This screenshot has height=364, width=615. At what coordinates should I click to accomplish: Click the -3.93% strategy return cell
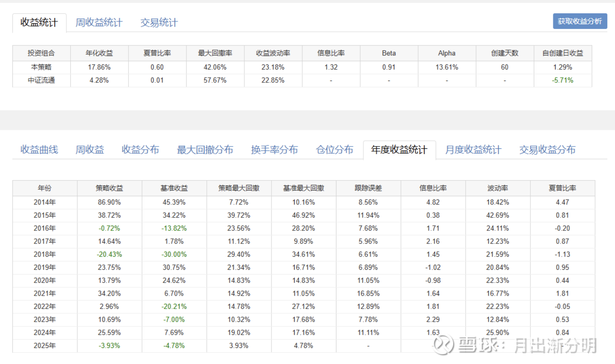click(109, 346)
